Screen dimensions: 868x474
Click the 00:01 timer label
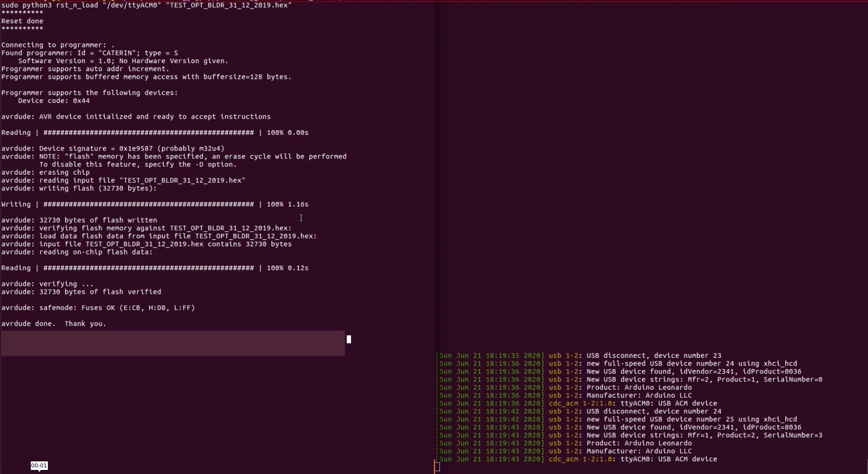pyautogui.click(x=39, y=466)
